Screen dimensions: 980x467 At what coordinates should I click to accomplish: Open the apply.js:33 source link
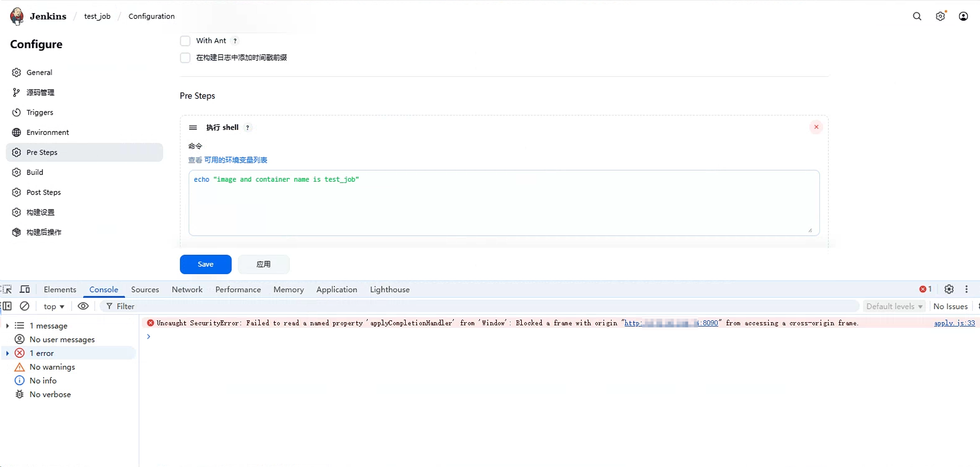954,323
